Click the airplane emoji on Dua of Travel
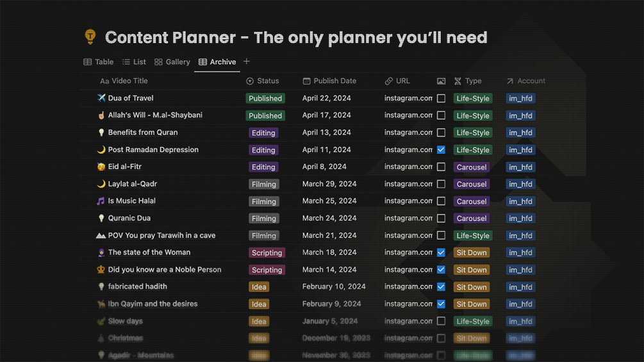644x362 pixels. point(101,98)
